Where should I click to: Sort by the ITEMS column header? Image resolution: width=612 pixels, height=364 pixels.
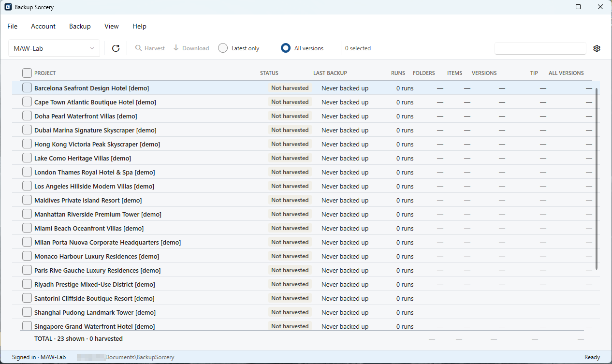coord(455,73)
